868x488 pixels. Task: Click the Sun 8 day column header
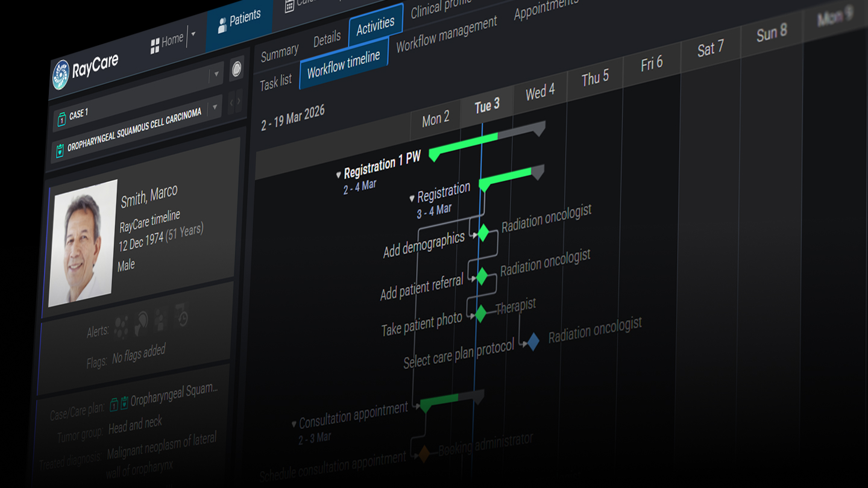click(x=772, y=33)
